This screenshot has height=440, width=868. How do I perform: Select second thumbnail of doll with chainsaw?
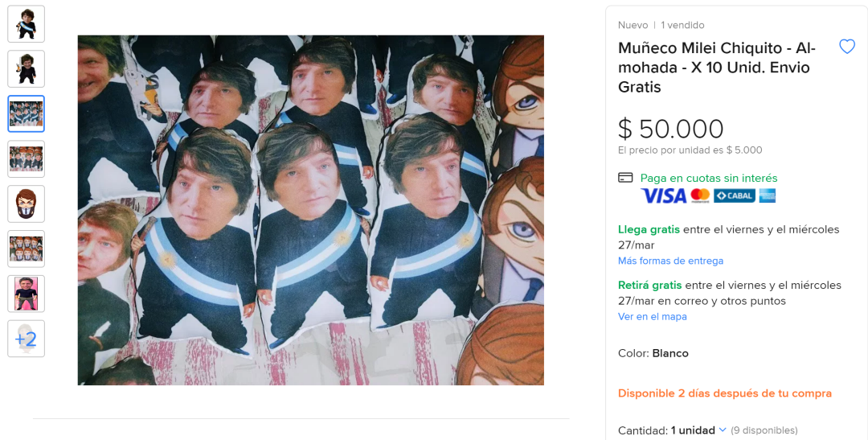tap(26, 68)
